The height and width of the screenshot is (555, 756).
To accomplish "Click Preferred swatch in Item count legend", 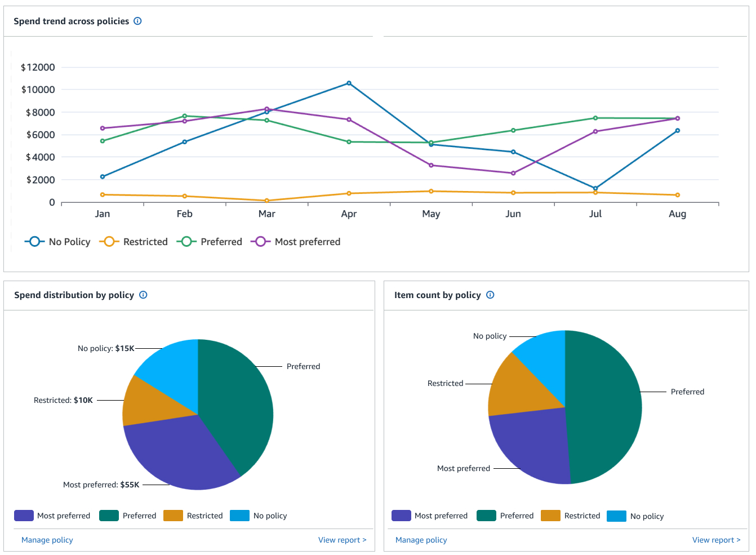I will tap(486, 516).
